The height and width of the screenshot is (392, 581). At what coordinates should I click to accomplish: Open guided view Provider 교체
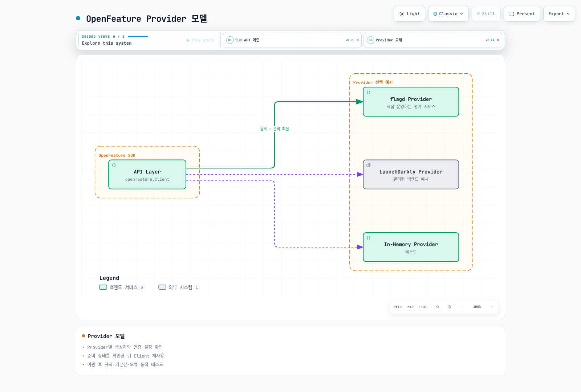pos(433,40)
